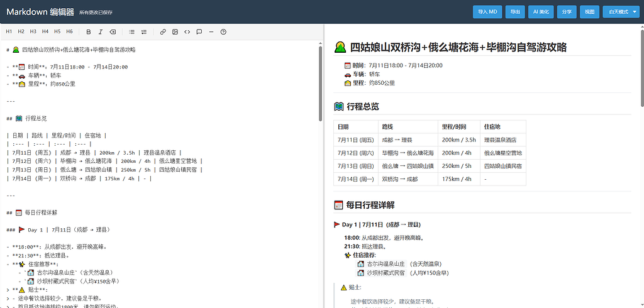The width and height of the screenshot is (644, 308).
Task: Click the first line in the editor
Action: [x=71, y=50]
